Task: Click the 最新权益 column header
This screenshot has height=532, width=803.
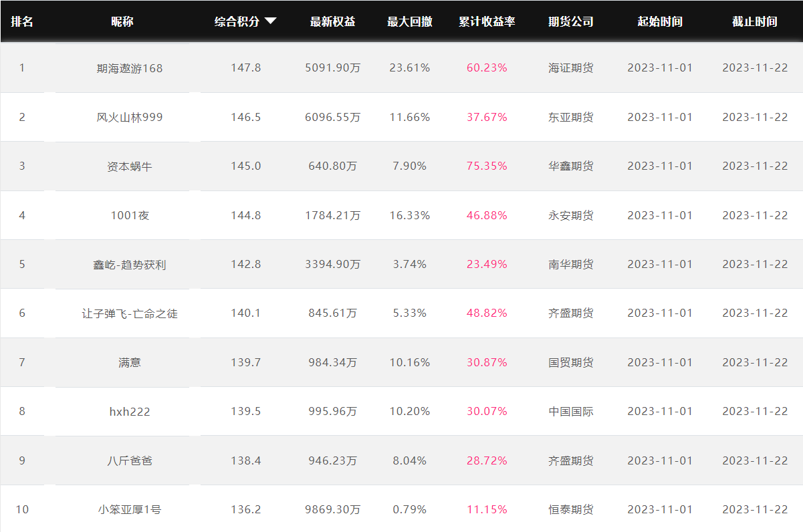Action: click(x=332, y=21)
